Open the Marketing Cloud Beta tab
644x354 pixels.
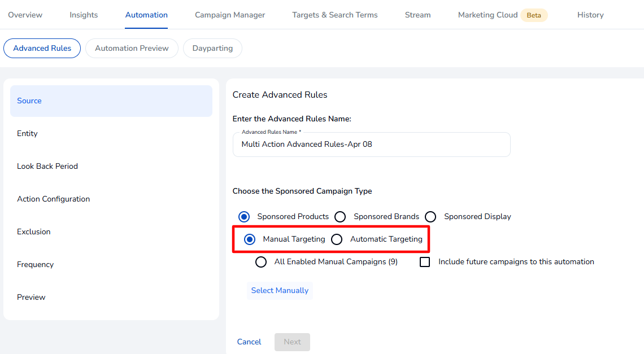[x=502, y=15]
